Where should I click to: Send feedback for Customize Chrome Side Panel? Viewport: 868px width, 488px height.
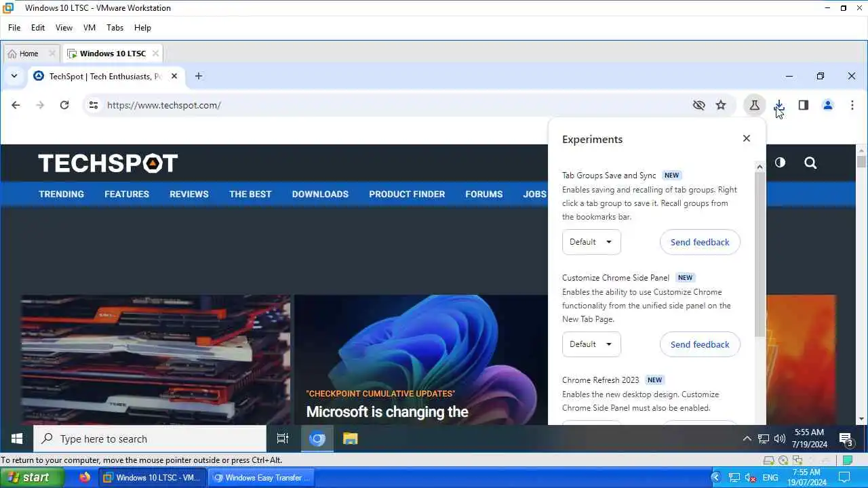700,344
